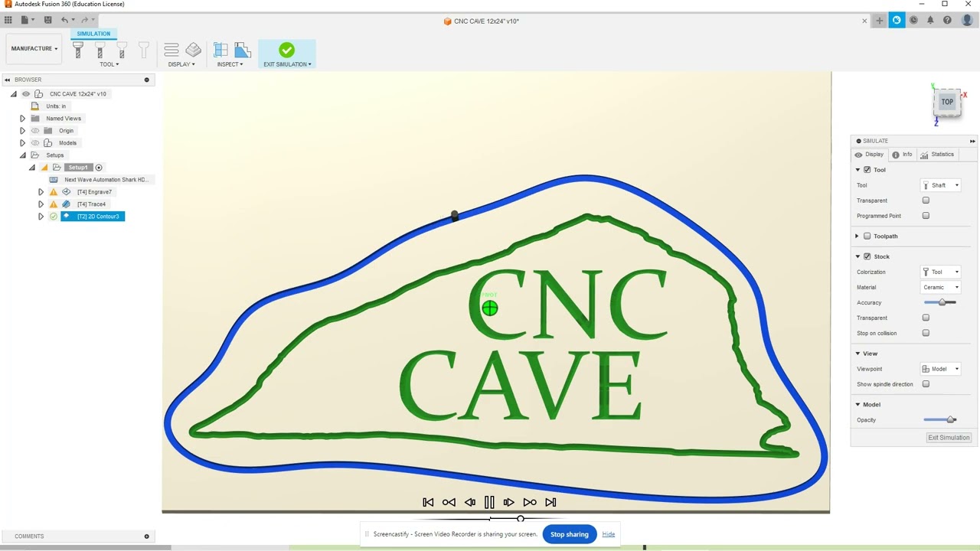
Task: Open the help question mark icon
Action: [x=947, y=21]
